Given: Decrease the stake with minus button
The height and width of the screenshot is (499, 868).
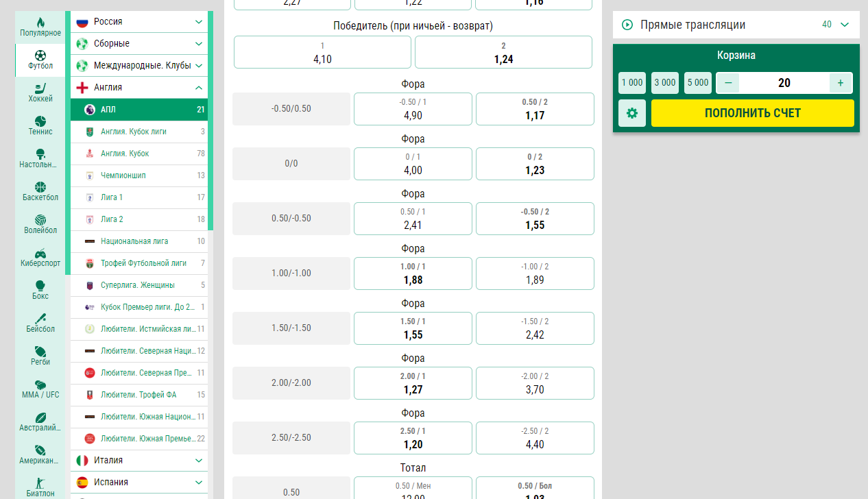Looking at the screenshot, I should [728, 83].
